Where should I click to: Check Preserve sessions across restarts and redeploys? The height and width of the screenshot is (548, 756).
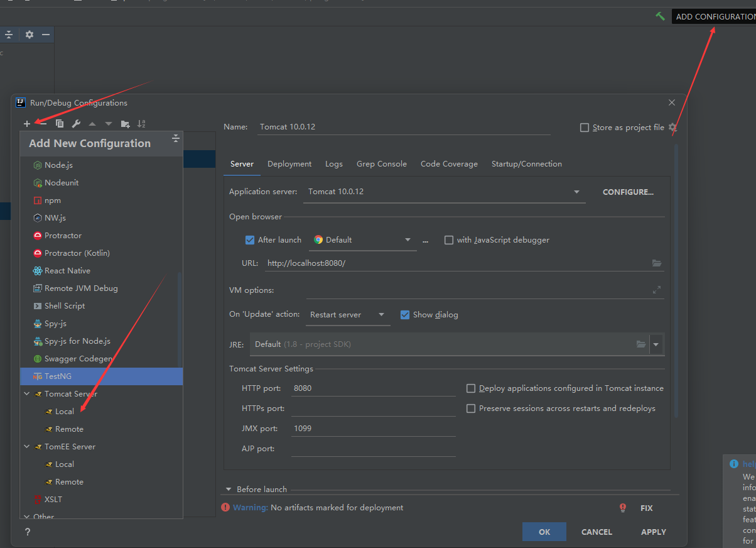[x=471, y=408]
